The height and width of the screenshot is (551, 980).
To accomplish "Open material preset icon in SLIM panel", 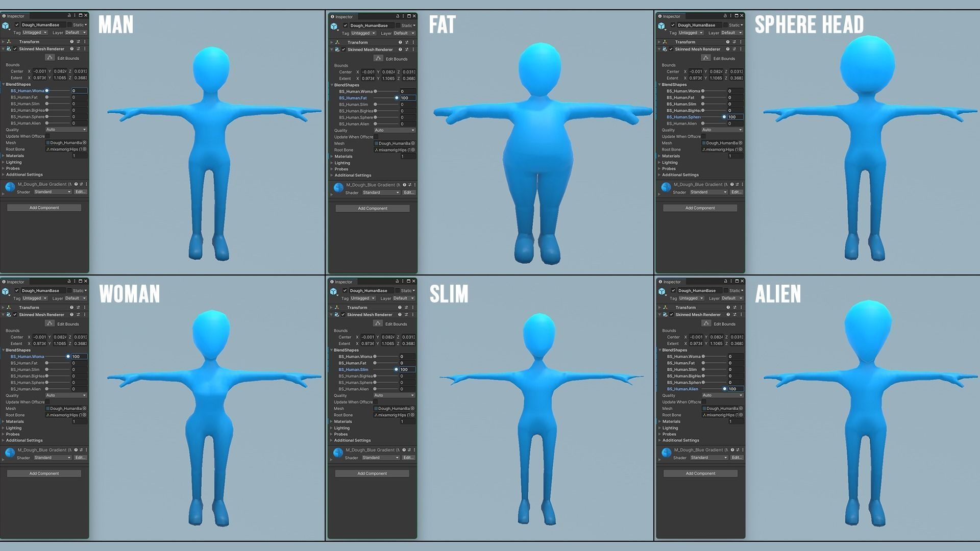I will click(x=409, y=450).
